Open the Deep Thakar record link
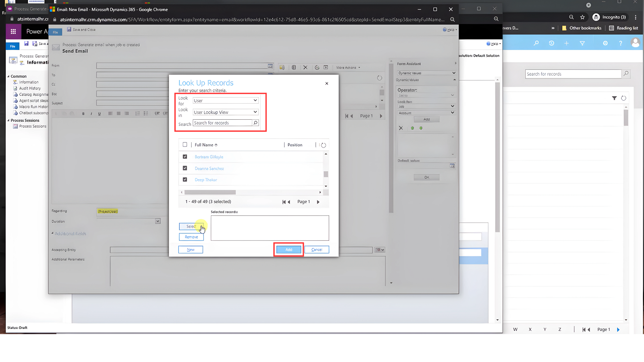The width and height of the screenshot is (644, 362). tap(206, 180)
